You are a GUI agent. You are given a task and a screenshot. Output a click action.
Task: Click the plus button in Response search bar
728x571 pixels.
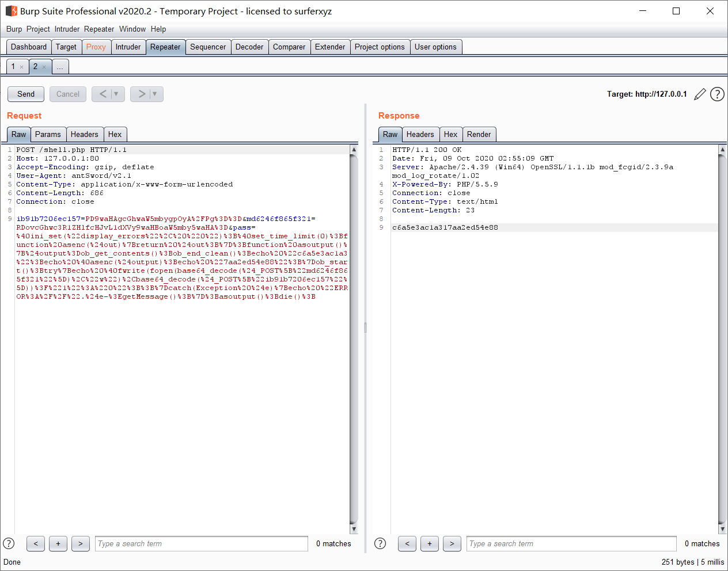pyautogui.click(x=430, y=543)
